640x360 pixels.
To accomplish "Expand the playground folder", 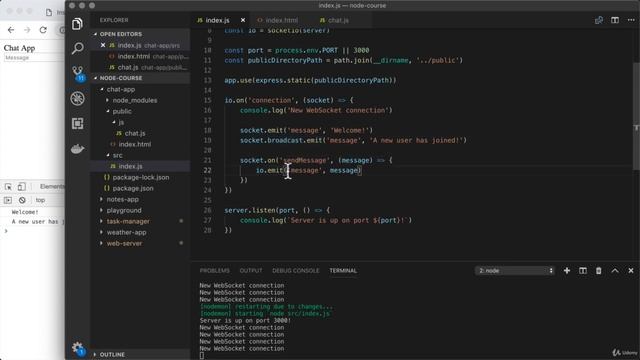I will tap(102, 211).
